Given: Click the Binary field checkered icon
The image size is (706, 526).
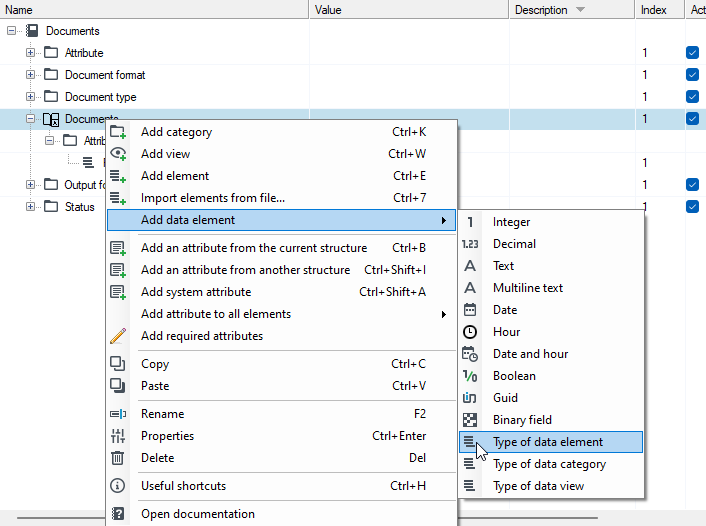Looking at the screenshot, I should point(470,420).
